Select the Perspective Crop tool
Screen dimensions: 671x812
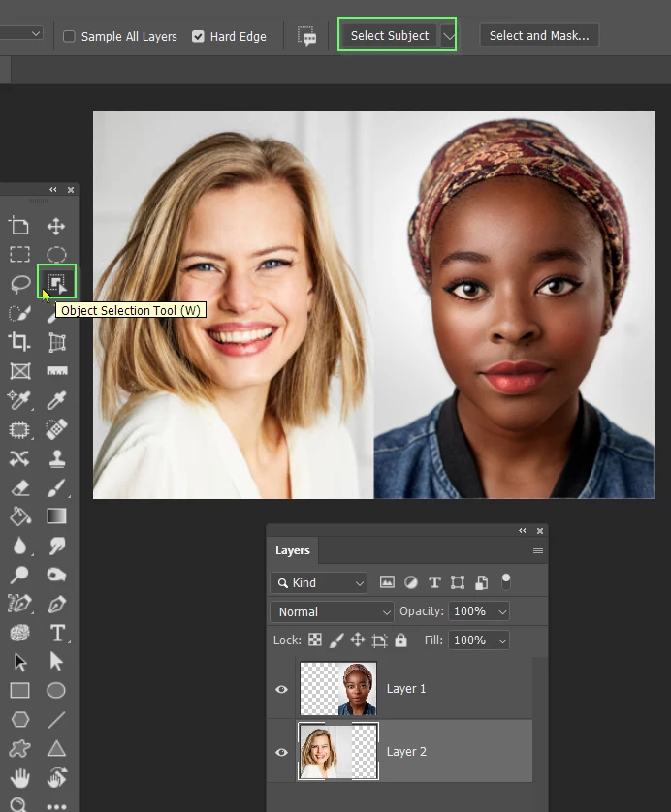[56, 342]
